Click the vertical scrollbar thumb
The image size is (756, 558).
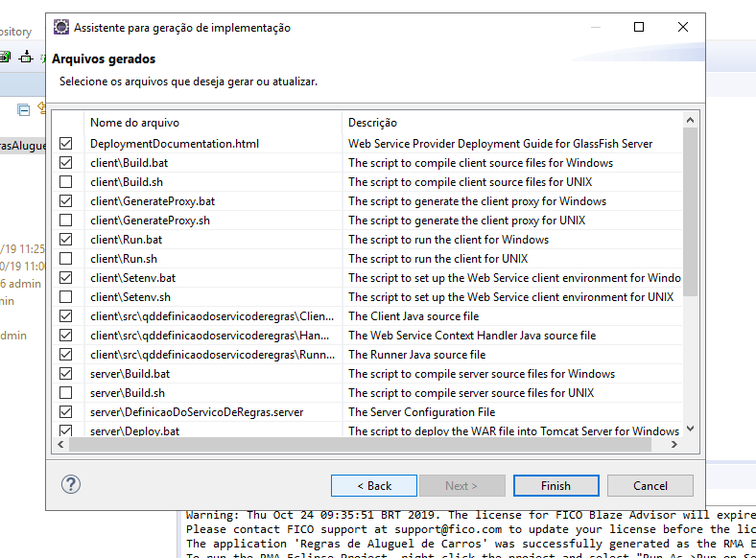coord(690,212)
